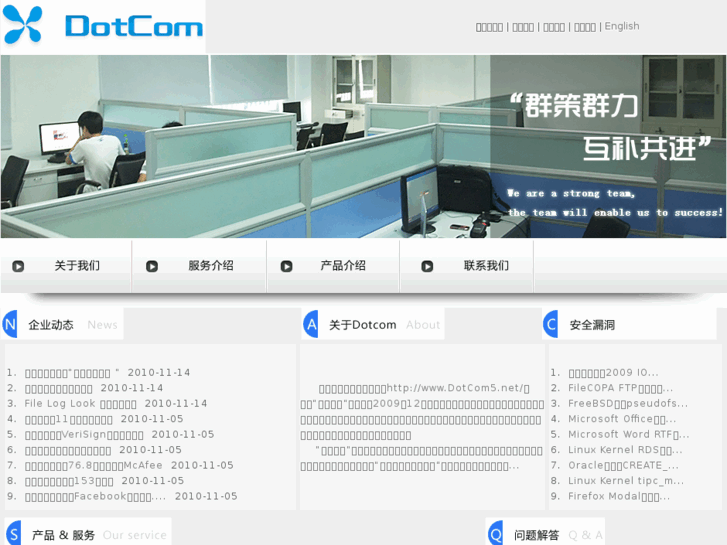Open the Microsoft Office vulnerability entry
This screenshot has width=727, height=545.
click(622, 419)
